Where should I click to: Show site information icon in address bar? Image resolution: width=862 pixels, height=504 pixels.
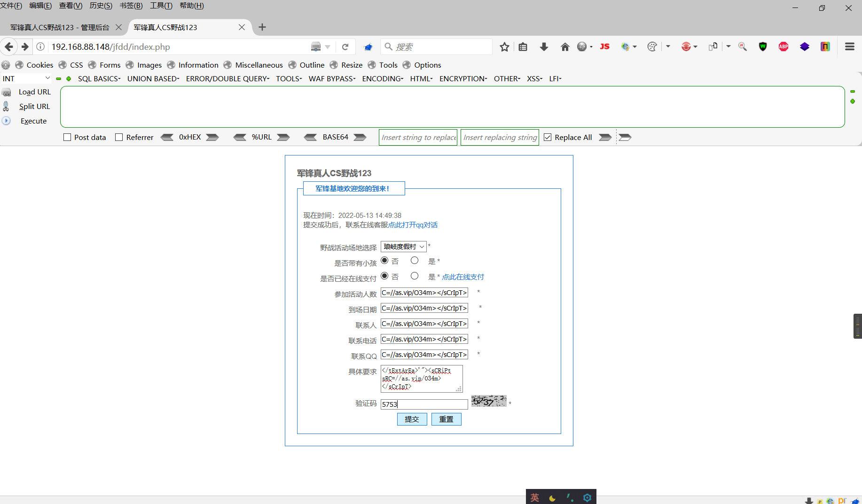coord(41,47)
